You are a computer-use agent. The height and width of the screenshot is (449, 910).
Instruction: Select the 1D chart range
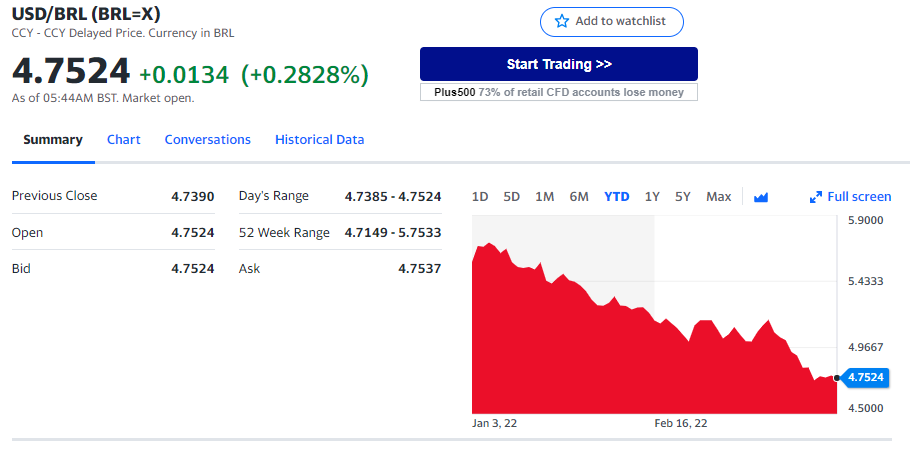(x=480, y=197)
